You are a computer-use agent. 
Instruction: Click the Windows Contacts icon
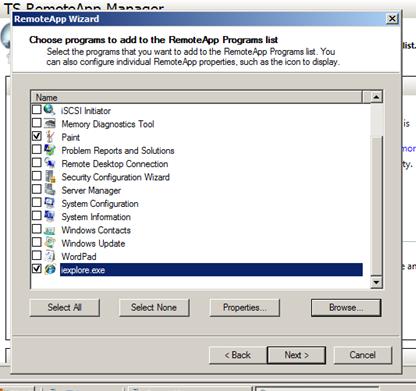[50, 230]
